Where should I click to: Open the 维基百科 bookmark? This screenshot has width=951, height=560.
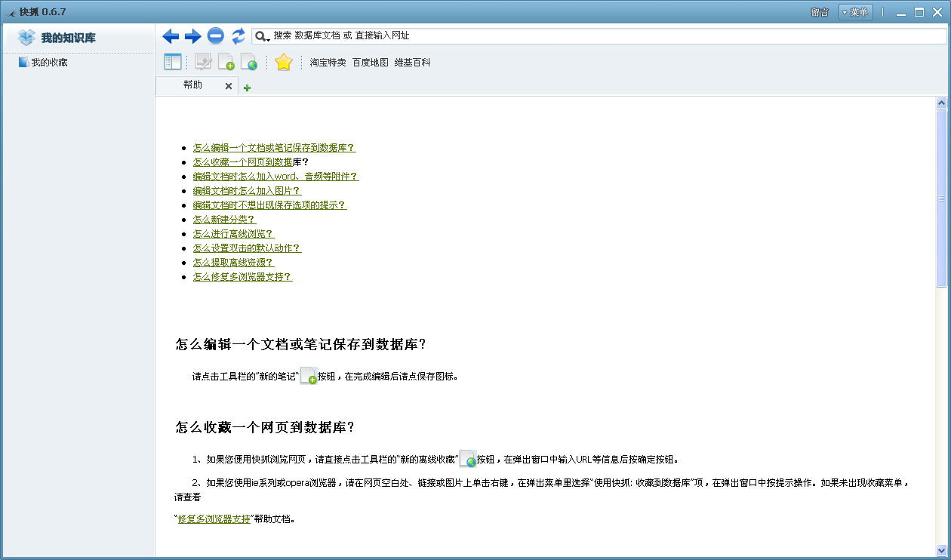pos(412,63)
